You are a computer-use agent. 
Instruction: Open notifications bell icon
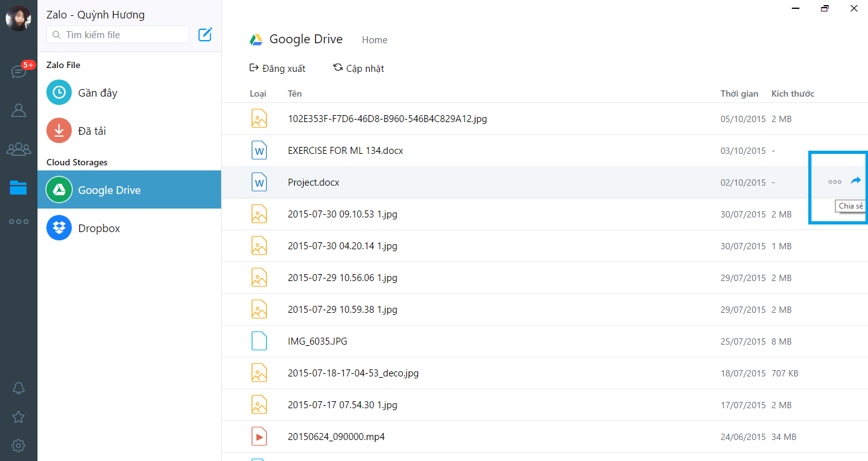tap(18, 388)
